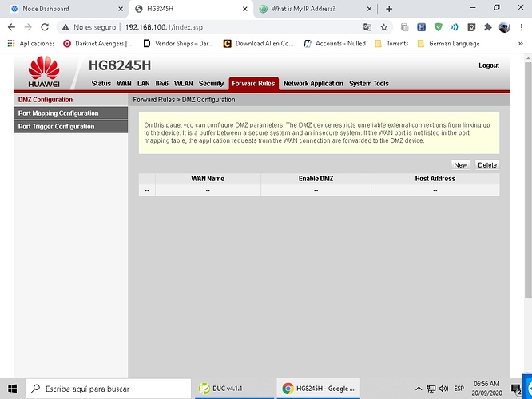Select Port Mapping Configuration in sidebar
532x399 pixels.
coord(58,113)
